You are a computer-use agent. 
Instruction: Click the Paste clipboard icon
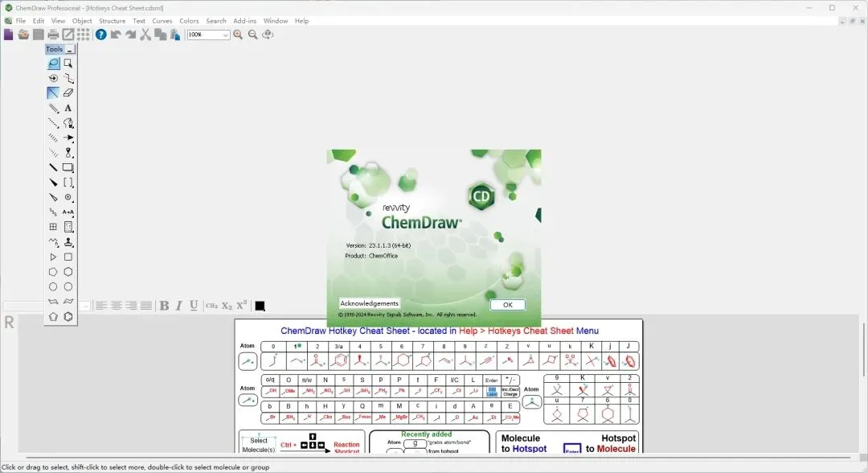tap(175, 35)
